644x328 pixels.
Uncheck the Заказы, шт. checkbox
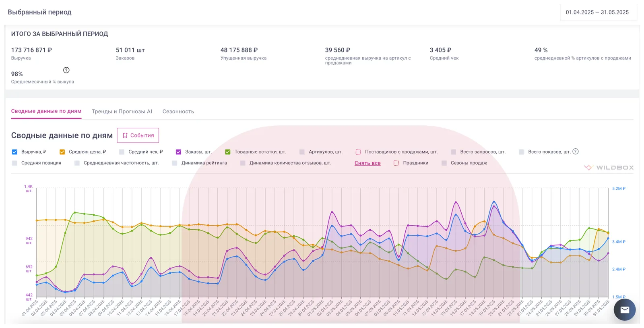(178, 152)
